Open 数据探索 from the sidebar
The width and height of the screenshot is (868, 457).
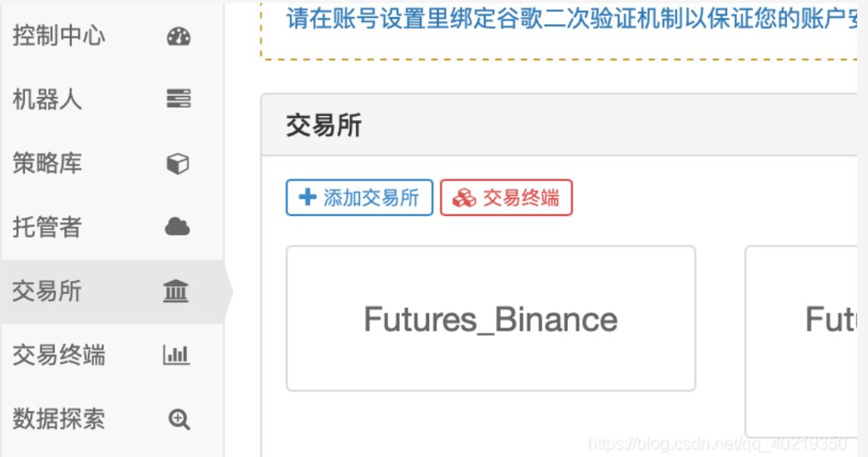click(x=59, y=420)
